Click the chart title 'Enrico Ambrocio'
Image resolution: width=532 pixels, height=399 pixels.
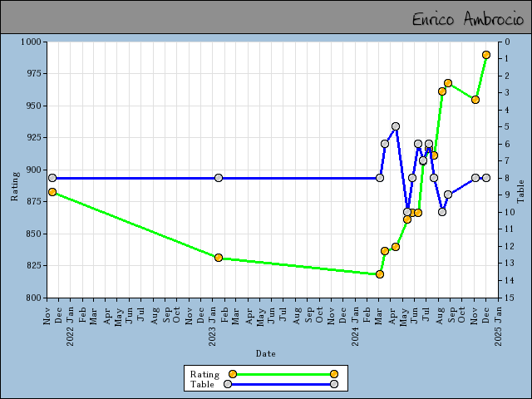click(468, 18)
